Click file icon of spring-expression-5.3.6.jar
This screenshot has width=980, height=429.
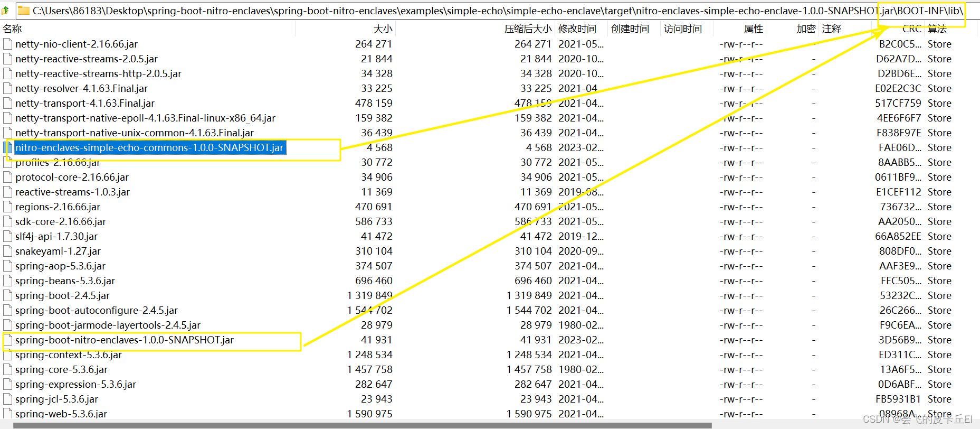coord(7,384)
